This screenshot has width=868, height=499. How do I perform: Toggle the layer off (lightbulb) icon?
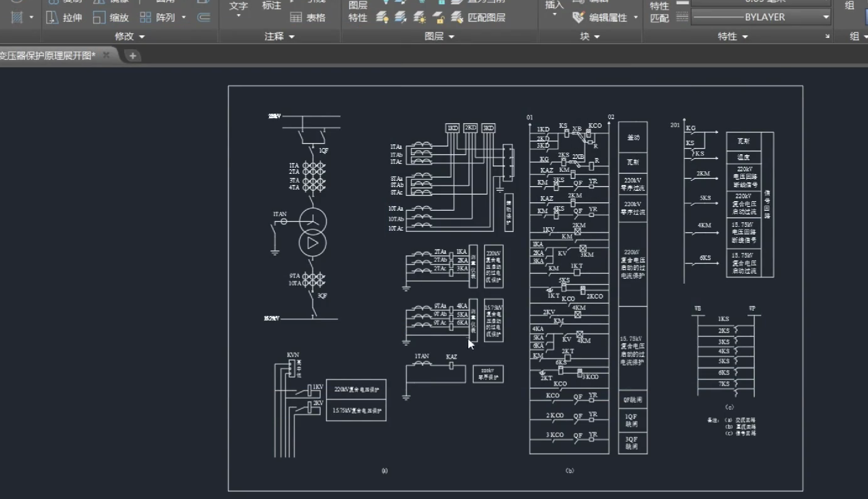point(382,17)
